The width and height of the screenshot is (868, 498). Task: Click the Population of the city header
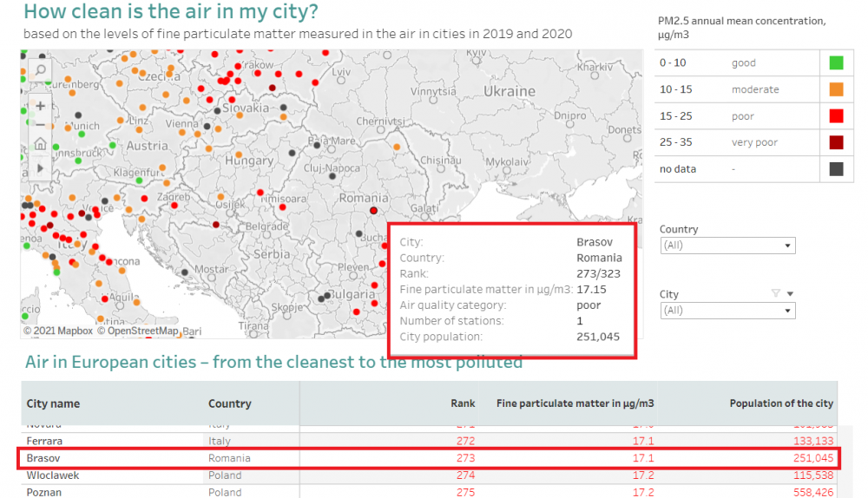coord(780,403)
